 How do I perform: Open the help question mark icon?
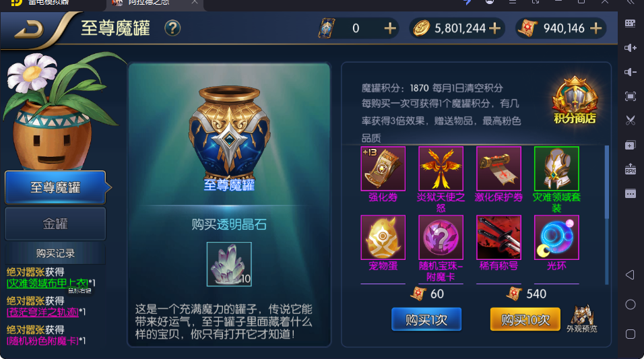(x=172, y=28)
